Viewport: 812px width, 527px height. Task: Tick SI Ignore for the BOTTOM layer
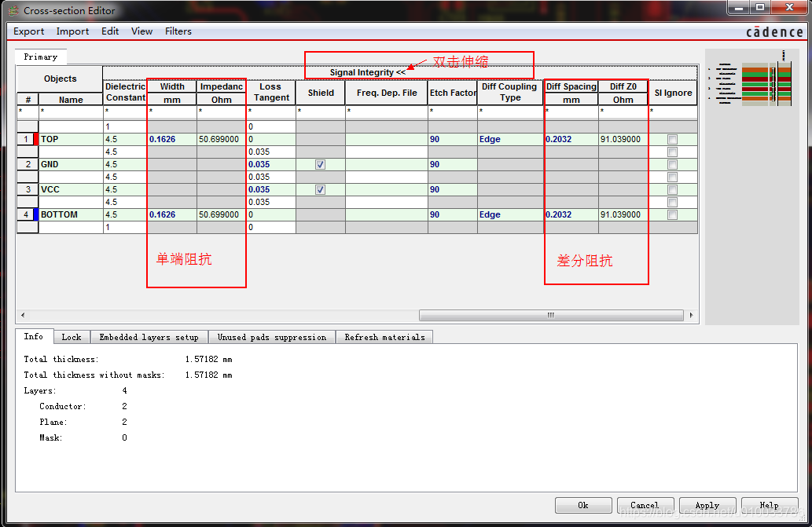(672, 214)
